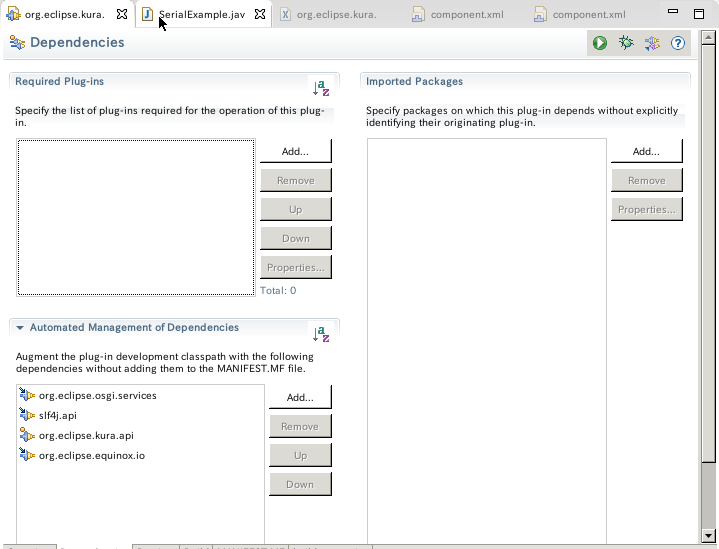719x549 pixels.
Task: Open the rightmost component.xml tab
Action: (x=580, y=15)
